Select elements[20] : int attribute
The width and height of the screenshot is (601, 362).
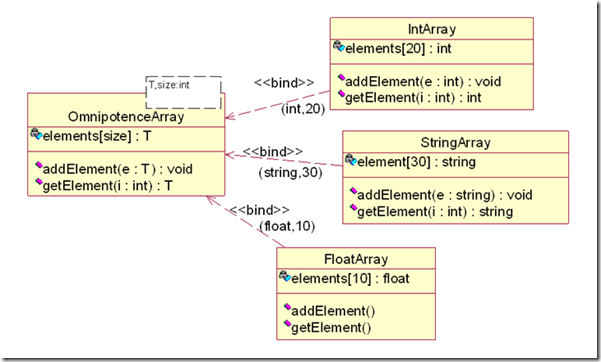click(x=398, y=49)
